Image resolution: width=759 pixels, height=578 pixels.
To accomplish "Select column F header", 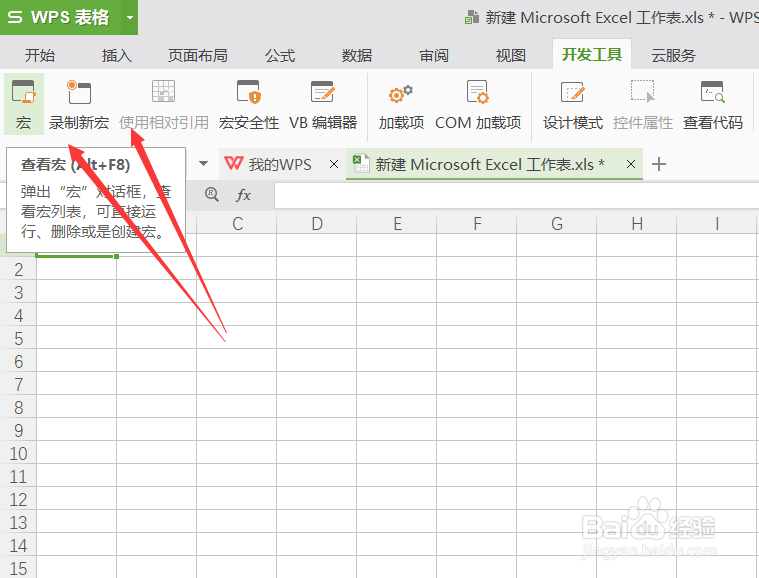I will pos(477,224).
